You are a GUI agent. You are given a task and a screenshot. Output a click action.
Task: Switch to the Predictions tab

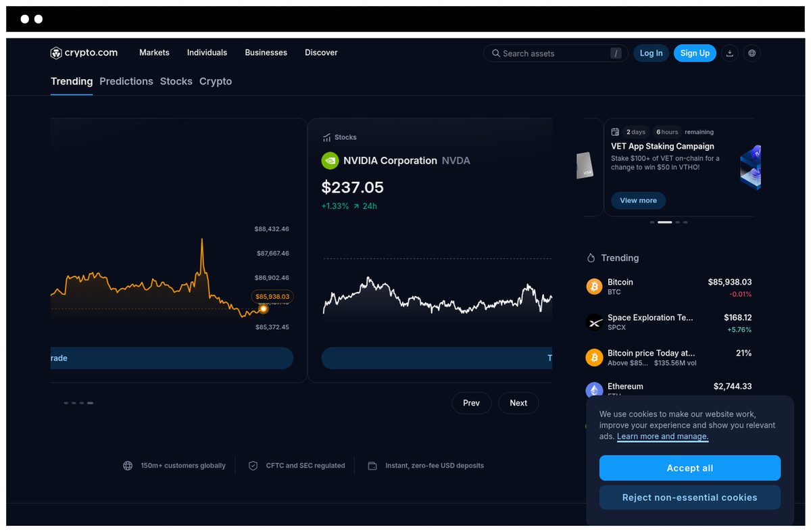(x=126, y=81)
